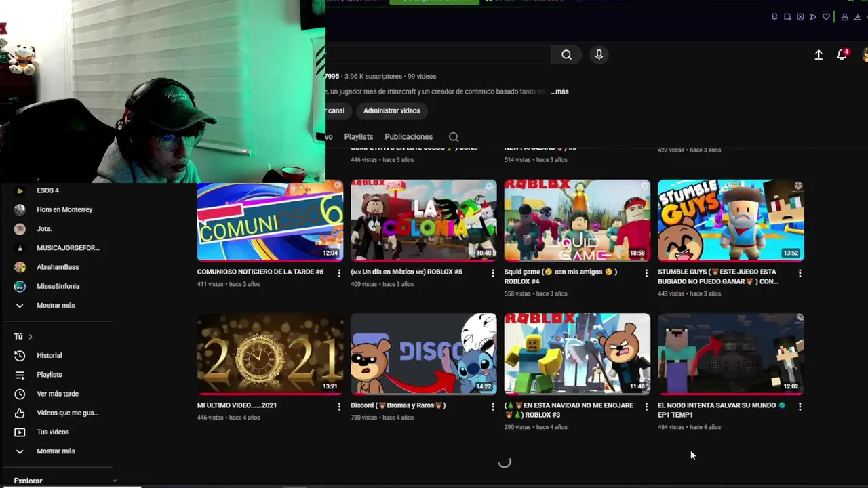
Task: Open the ad blocker shield icon
Action: [x=800, y=17]
